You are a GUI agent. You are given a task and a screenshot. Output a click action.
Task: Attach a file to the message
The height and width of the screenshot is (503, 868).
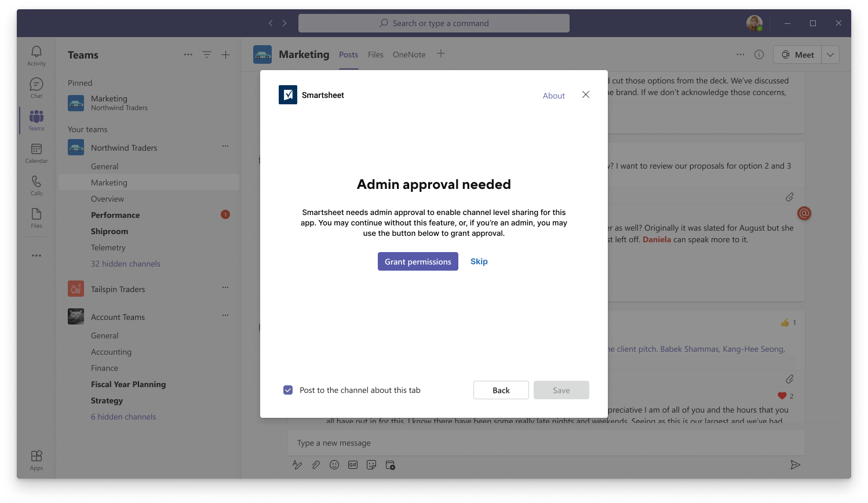coord(316,465)
